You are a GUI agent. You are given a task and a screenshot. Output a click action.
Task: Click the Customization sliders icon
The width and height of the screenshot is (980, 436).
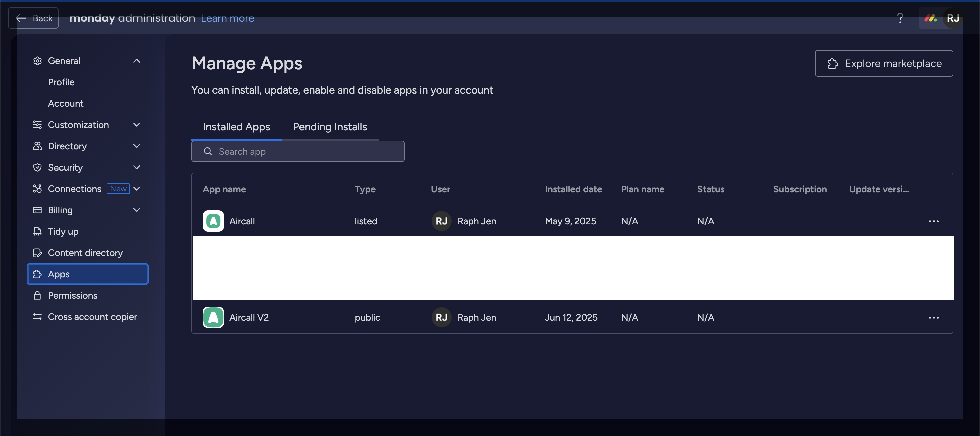pyautogui.click(x=37, y=125)
